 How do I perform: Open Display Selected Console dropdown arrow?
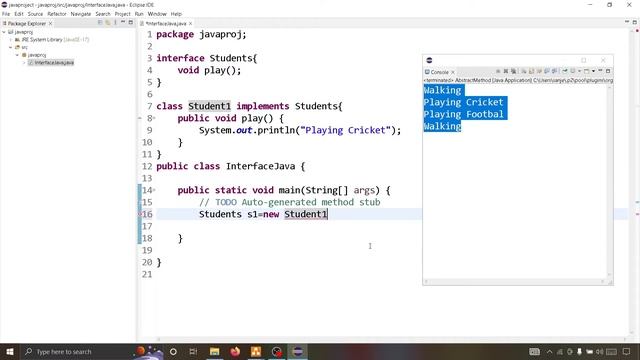click(579, 71)
